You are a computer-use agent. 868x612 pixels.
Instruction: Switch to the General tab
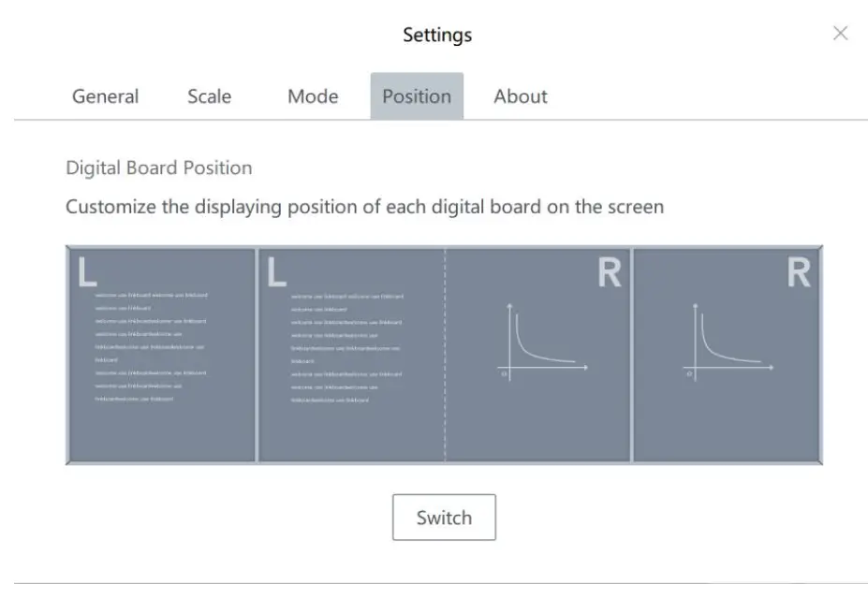click(105, 95)
